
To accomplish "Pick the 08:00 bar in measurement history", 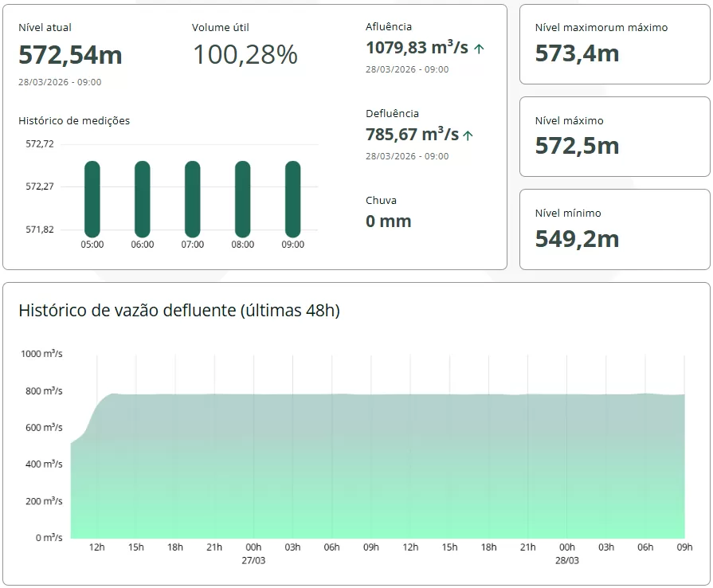I will (x=243, y=198).
